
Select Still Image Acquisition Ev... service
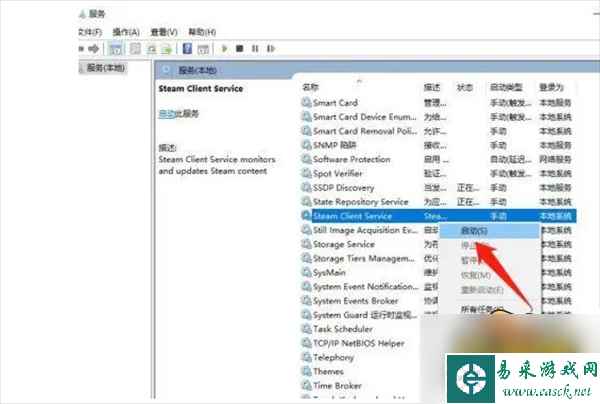pyautogui.click(x=365, y=230)
